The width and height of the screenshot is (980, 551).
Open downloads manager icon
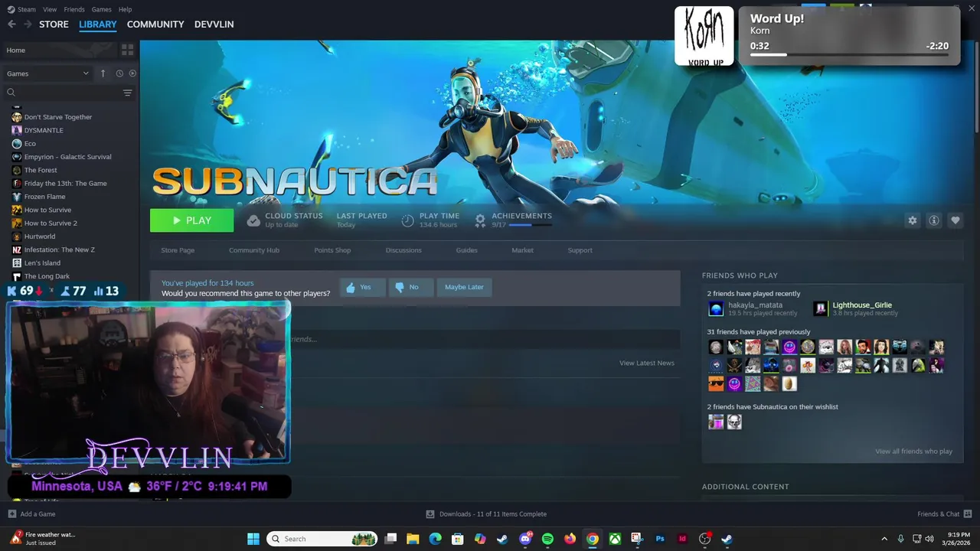click(430, 514)
